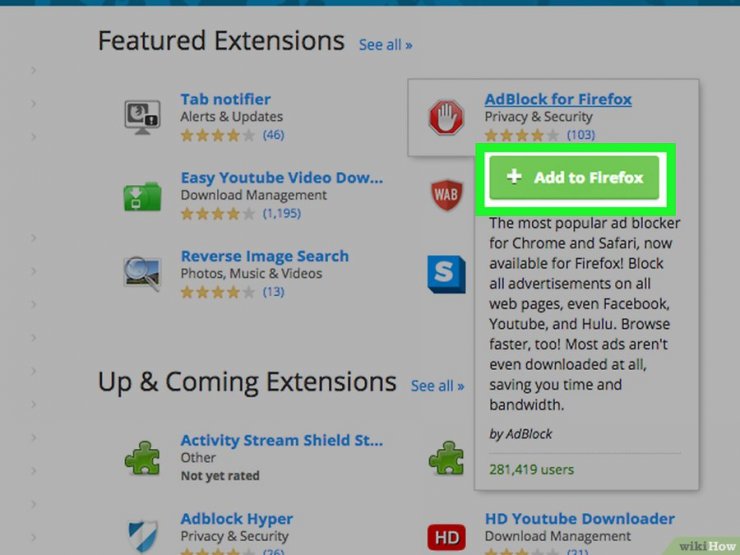Click the HD Youtube Downloader icon
Viewport: 740px width, 555px height.
click(446, 538)
